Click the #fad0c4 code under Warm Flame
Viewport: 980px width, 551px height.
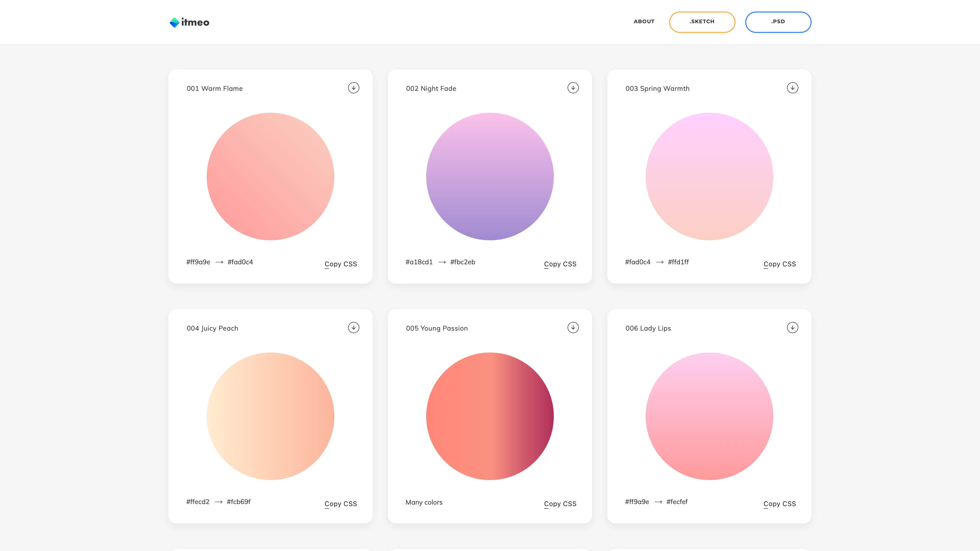tap(240, 262)
